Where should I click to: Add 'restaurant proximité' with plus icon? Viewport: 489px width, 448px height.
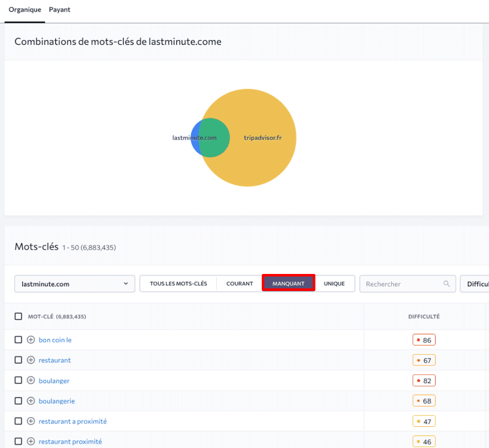(x=30, y=441)
